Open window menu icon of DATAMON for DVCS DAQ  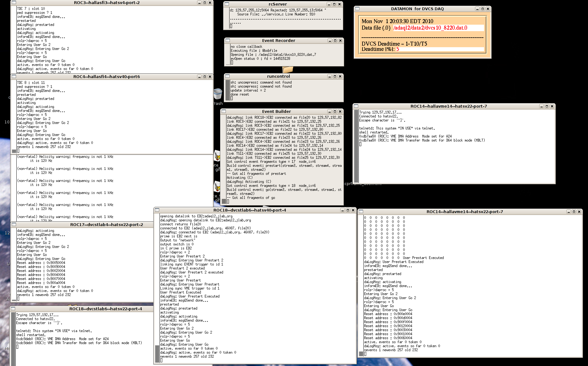click(357, 9)
